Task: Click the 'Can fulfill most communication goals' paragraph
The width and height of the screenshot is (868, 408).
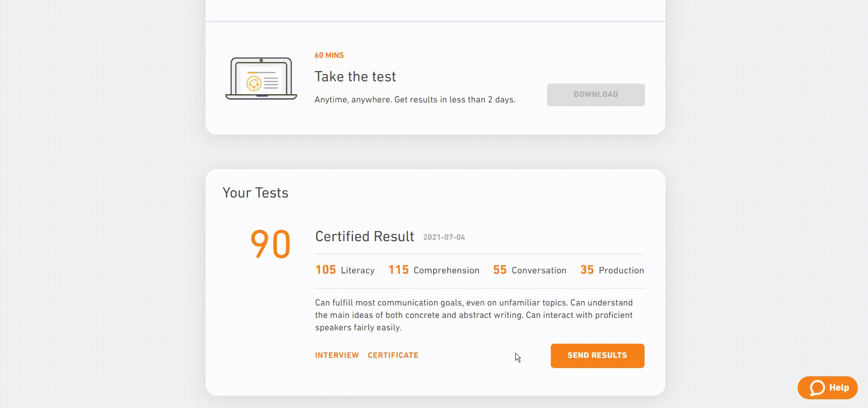Action: tap(474, 315)
